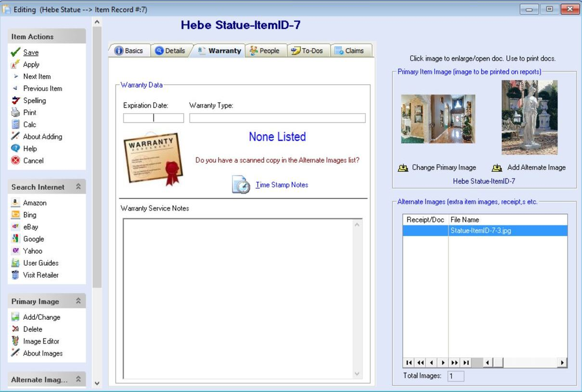Select the Warranty tab
The image size is (582, 392).
click(219, 51)
